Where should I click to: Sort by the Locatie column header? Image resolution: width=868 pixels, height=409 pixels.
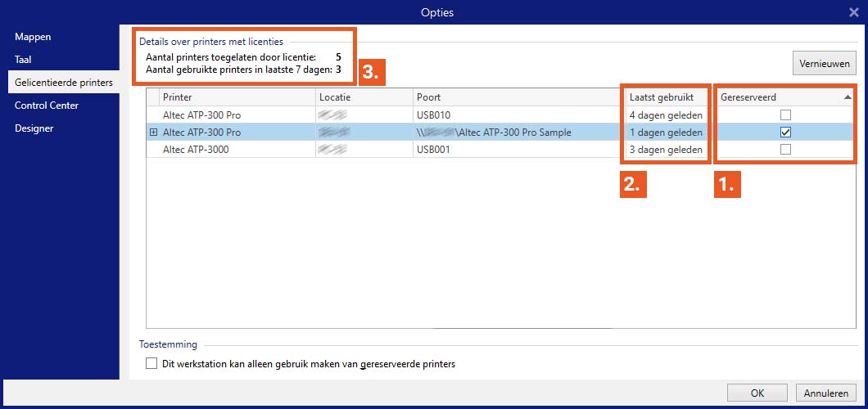pyautogui.click(x=364, y=97)
